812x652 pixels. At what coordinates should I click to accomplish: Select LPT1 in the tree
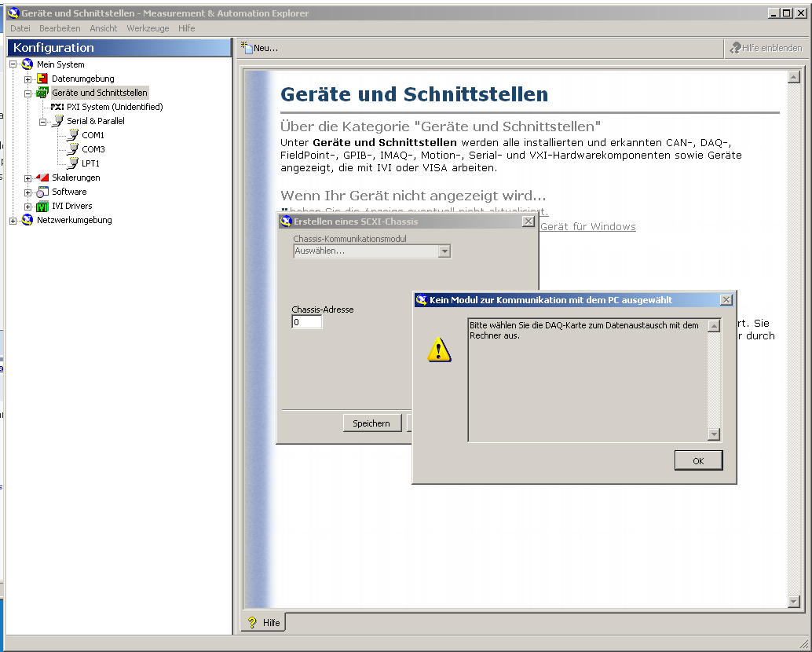[90, 163]
